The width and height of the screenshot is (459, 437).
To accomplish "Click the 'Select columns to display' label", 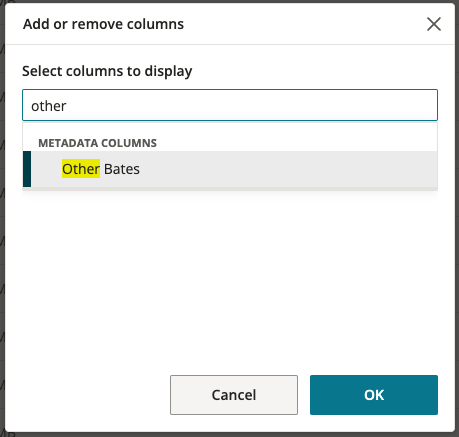I will [107, 71].
